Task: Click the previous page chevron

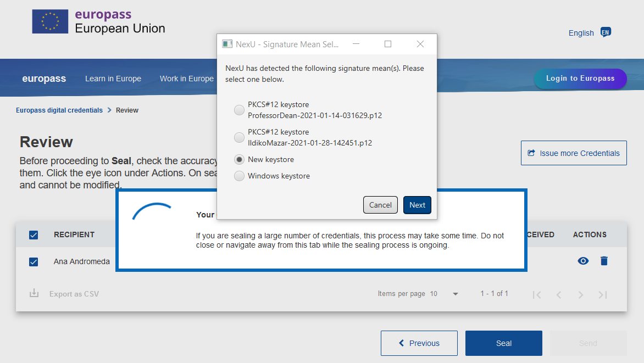Action: pyautogui.click(x=559, y=295)
